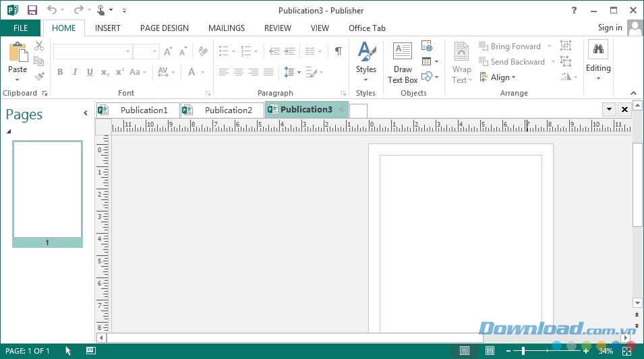
Task: Click the Sign in link
Action: [610, 28]
